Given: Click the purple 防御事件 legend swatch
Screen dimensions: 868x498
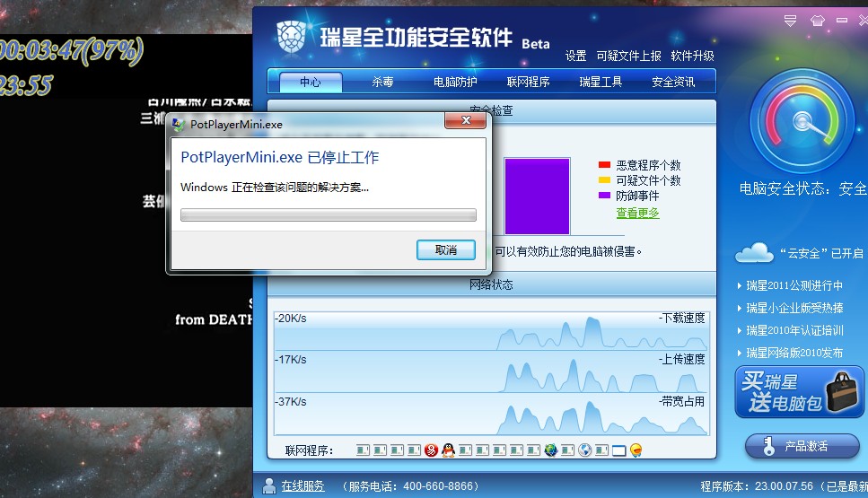Looking at the screenshot, I should [x=604, y=196].
